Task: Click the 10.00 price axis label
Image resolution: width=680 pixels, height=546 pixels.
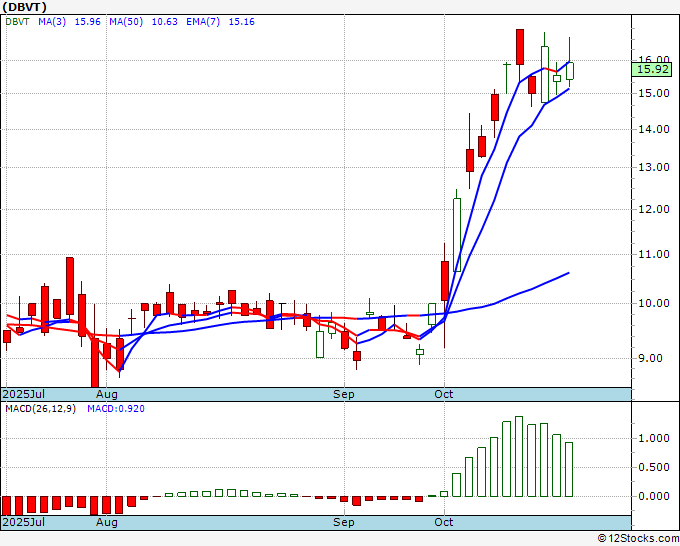Action: click(x=654, y=304)
